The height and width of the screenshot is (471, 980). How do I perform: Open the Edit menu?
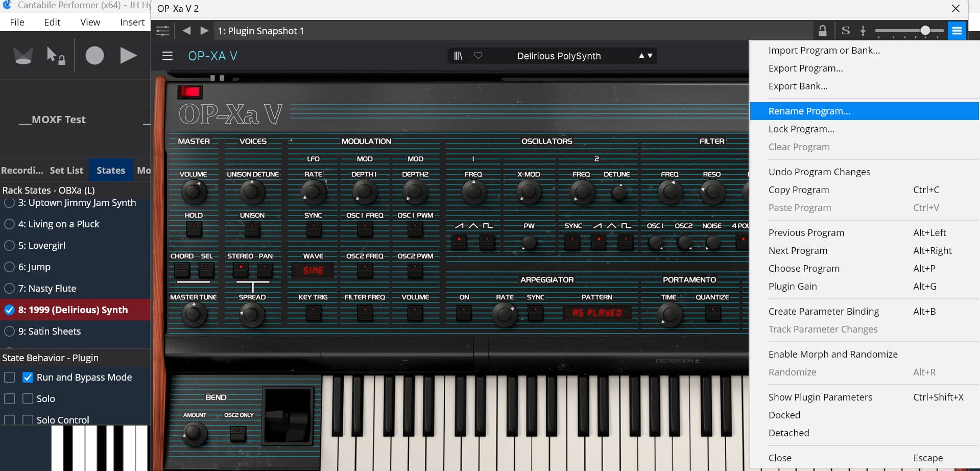click(x=52, y=22)
